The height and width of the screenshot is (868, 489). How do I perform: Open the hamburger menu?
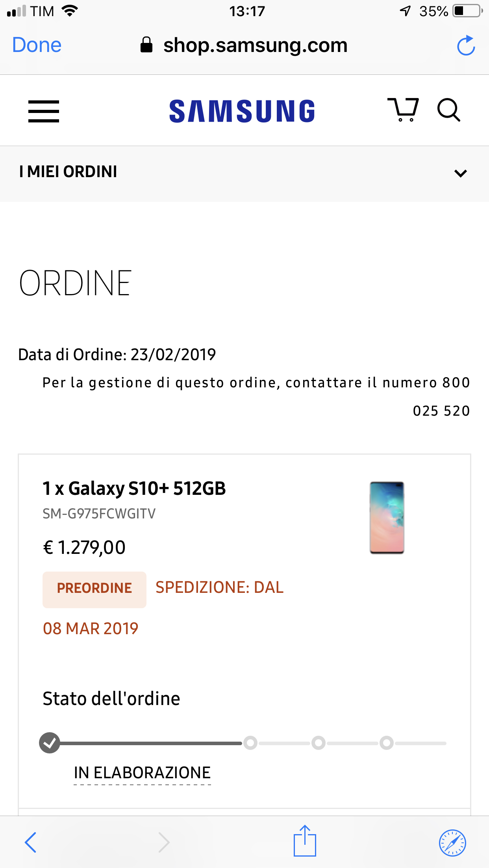click(x=44, y=111)
